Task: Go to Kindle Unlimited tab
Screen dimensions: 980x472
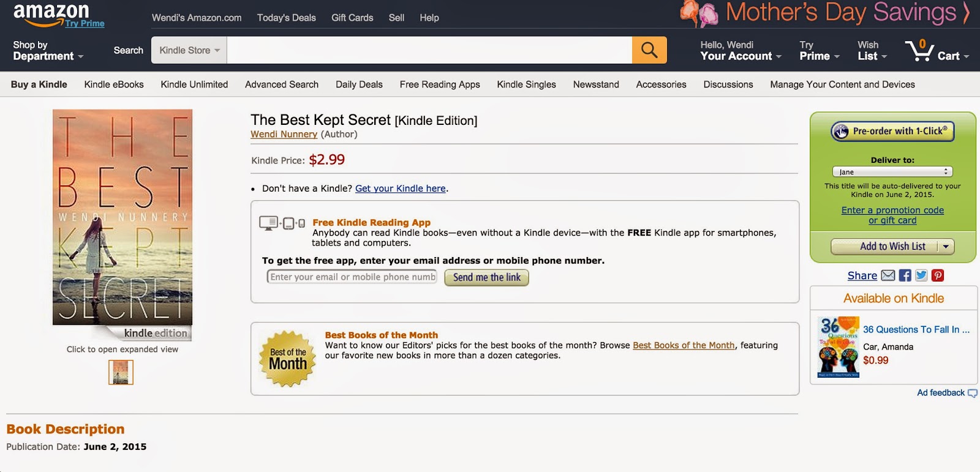Action: 194,84
